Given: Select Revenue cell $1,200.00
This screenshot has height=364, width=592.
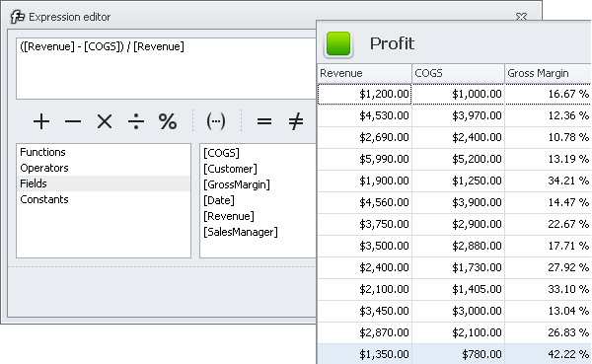Looking at the screenshot, I should tap(364, 94).
